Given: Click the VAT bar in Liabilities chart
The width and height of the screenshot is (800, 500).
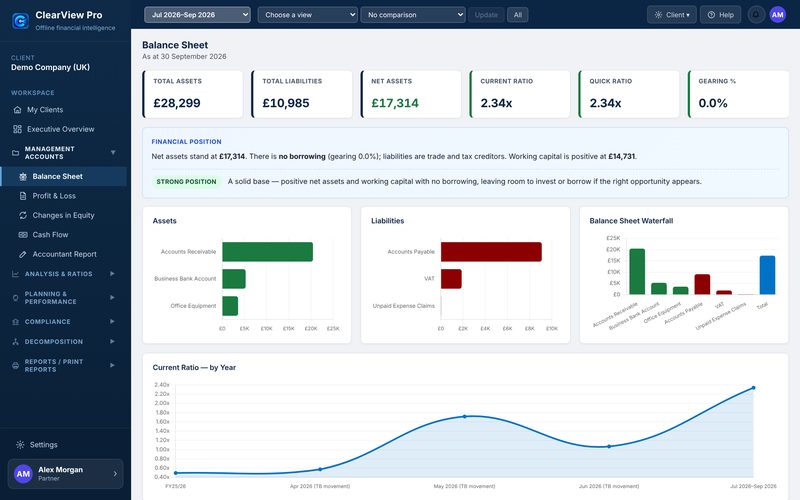Looking at the screenshot, I should [451, 279].
